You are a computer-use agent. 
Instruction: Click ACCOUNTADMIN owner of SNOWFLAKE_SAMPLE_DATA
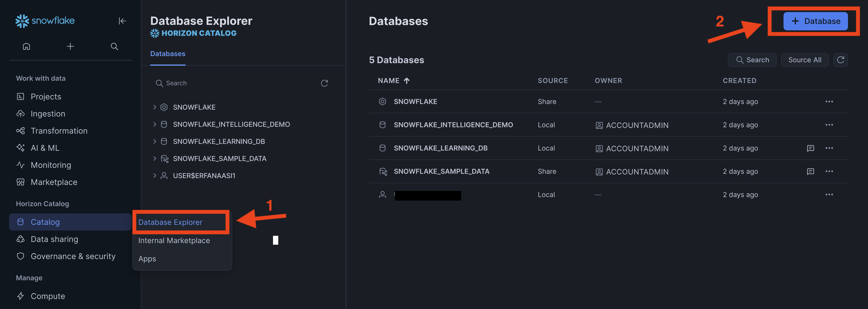point(632,172)
